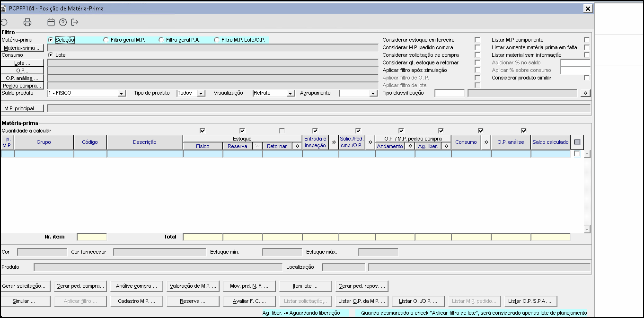Viewport: 644px width, 318px height.
Task: Open the Tipo de produto dropdown
Action: (201, 93)
